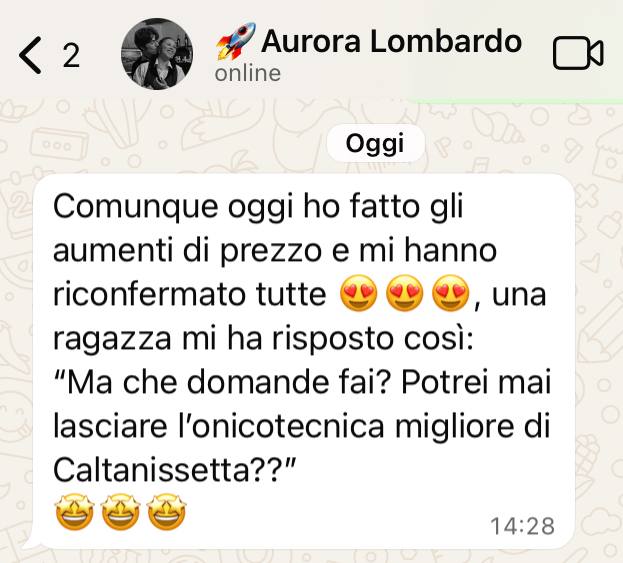
Task: Tap the online status text
Action: click(248, 74)
